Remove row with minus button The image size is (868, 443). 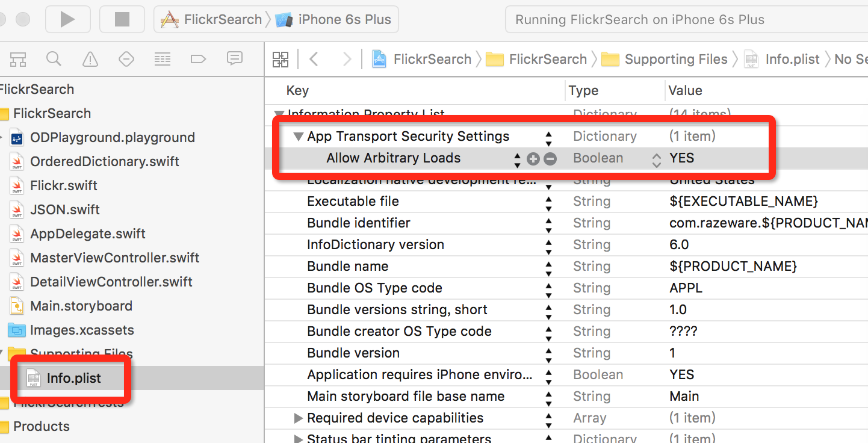[550, 158]
